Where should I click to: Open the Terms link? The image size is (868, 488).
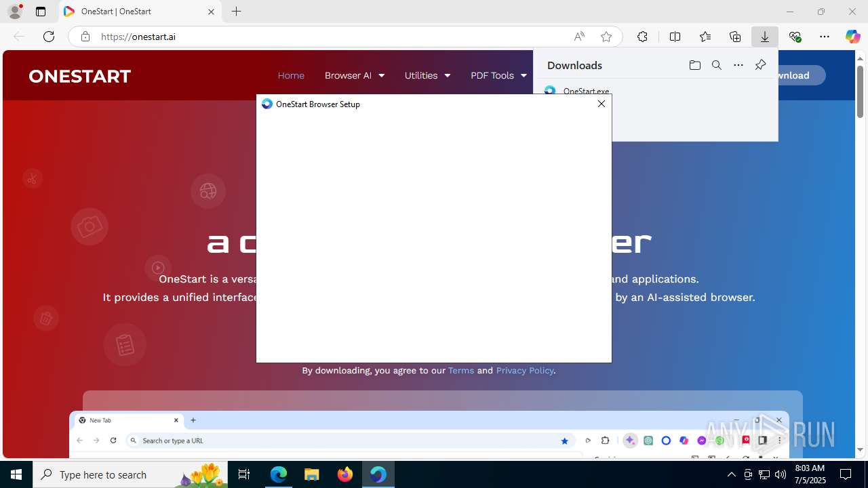pos(461,370)
